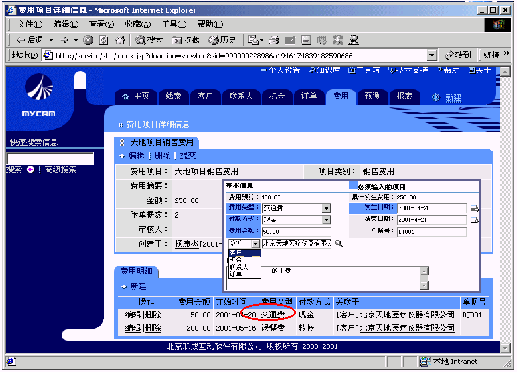Expand the expense type combo box in popup

[326, 208]
